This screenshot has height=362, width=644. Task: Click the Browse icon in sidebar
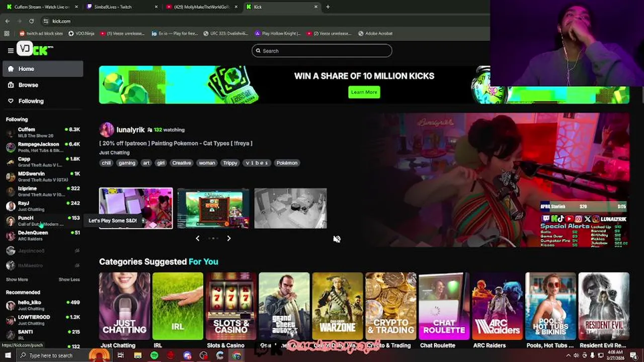11,85
